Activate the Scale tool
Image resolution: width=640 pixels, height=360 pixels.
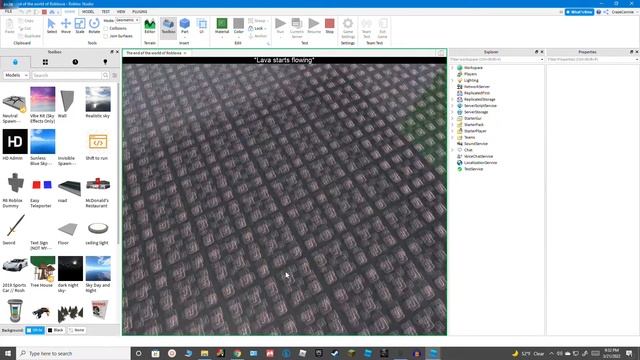pyautogui.click(x=80, y=26)
